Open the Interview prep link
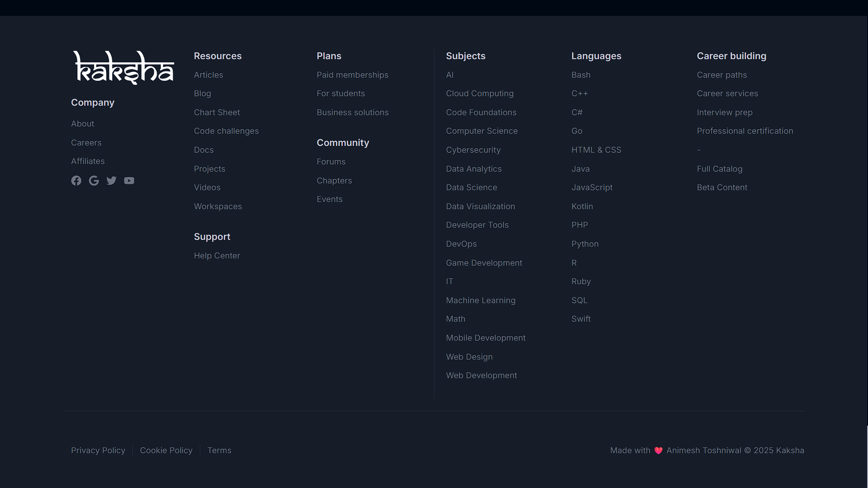The image size is (868, 488). click(x=725, y=113)
